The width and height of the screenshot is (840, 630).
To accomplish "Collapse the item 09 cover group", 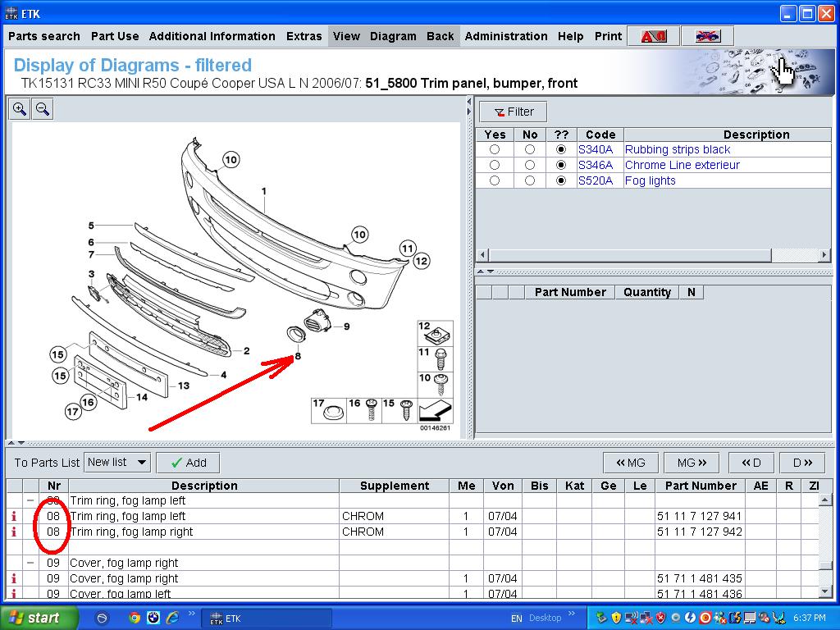I will pyautogui.click(x=30, y=563).
